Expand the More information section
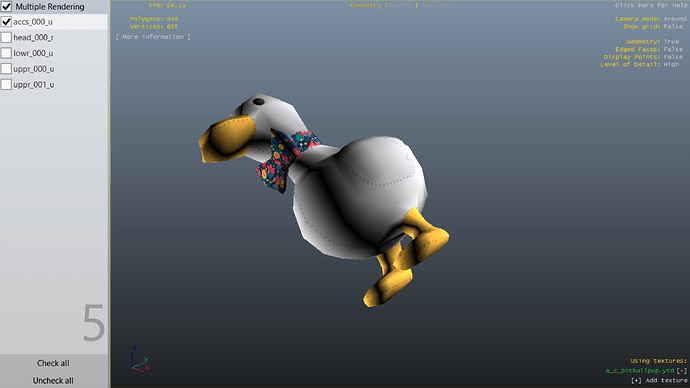The height and width of the screenshot is (388, 690). [153, 37]
